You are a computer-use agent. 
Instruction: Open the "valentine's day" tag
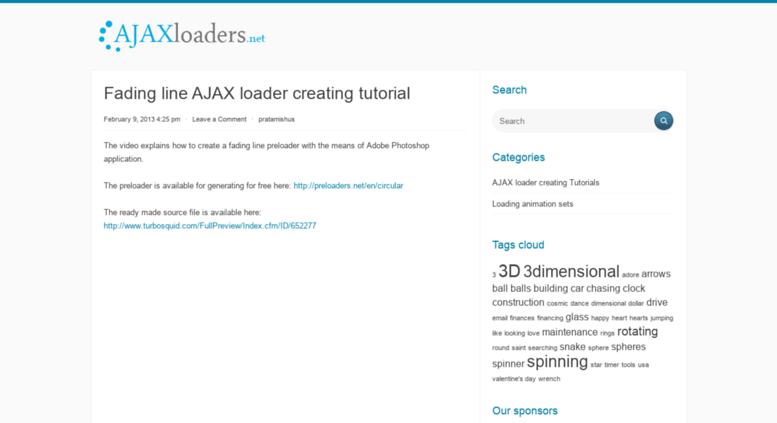[514, 379]
